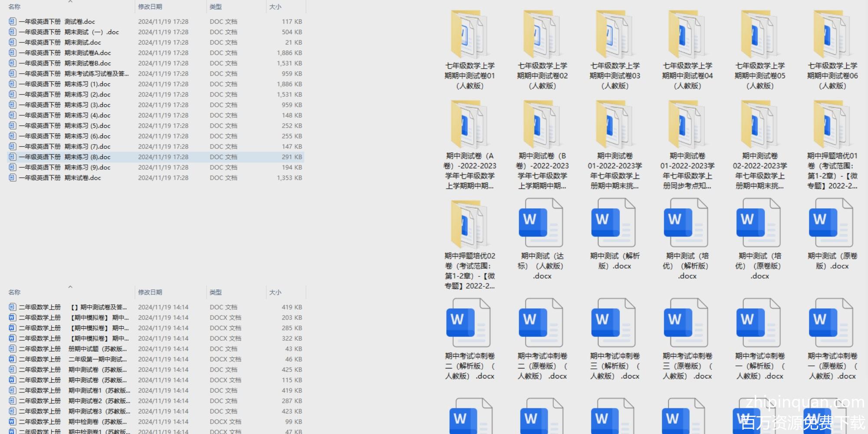Image resolution: width=868 pixels, height=434 pixels.
Task: Click 名称 column header in upper list
Action: (15, 7)
